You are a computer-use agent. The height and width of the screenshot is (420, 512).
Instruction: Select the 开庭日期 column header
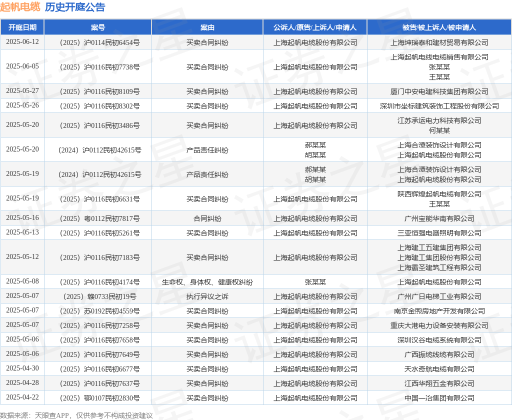[22, 27]
